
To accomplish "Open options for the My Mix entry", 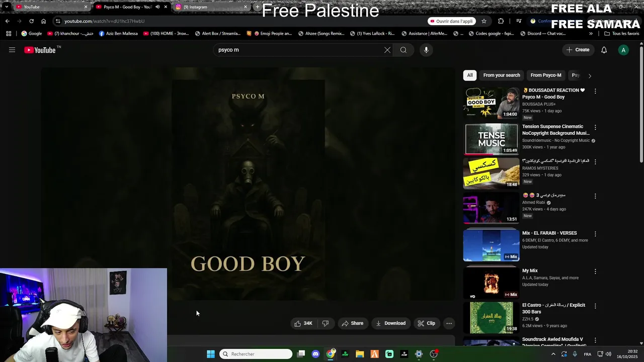I will [x=595, y=271].
